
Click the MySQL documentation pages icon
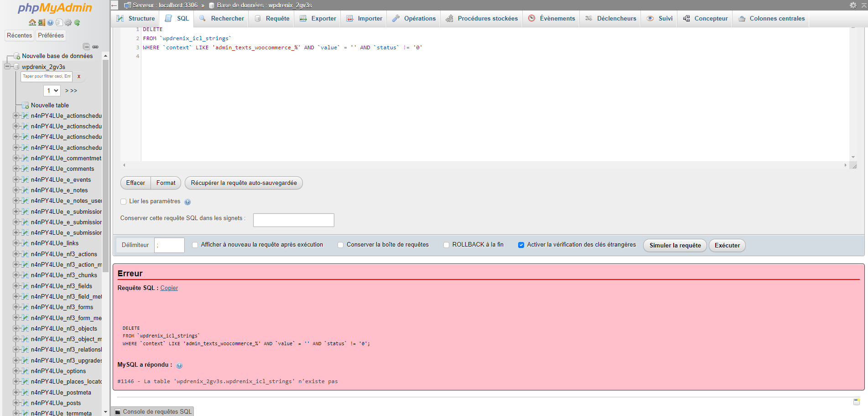59,22
